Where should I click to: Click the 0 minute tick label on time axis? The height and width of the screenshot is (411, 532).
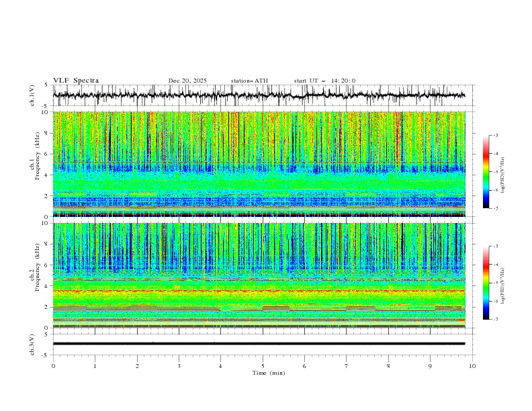(53, 365)
